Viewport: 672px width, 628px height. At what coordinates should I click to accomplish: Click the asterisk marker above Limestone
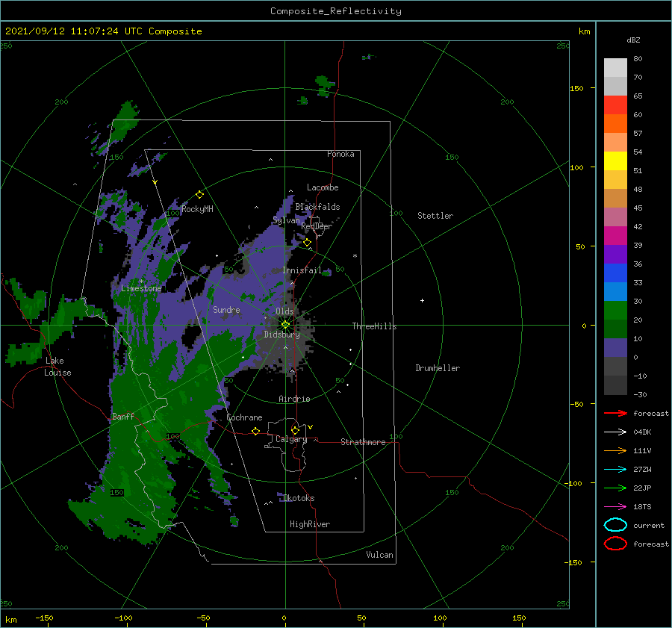tap(141, 282)
